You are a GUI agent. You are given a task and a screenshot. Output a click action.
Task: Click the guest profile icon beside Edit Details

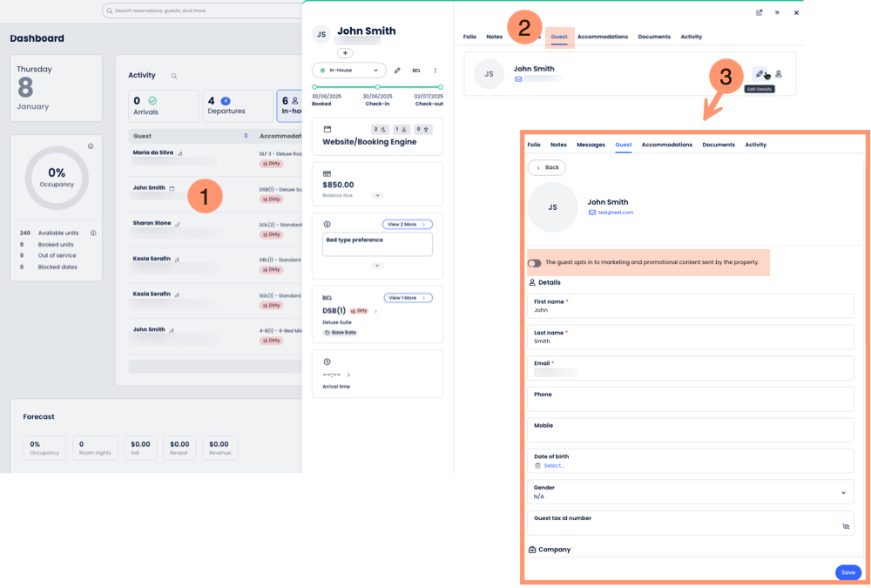pos(778,75)
